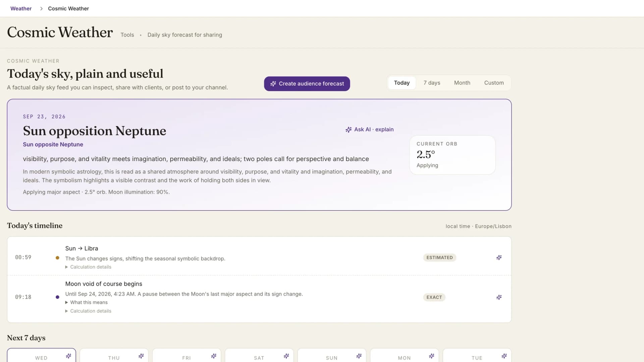The height and width of the screenshot is (362, 644).
Task: Expand Calculation details under Sun → Libra
Action: tap(88, 267)
